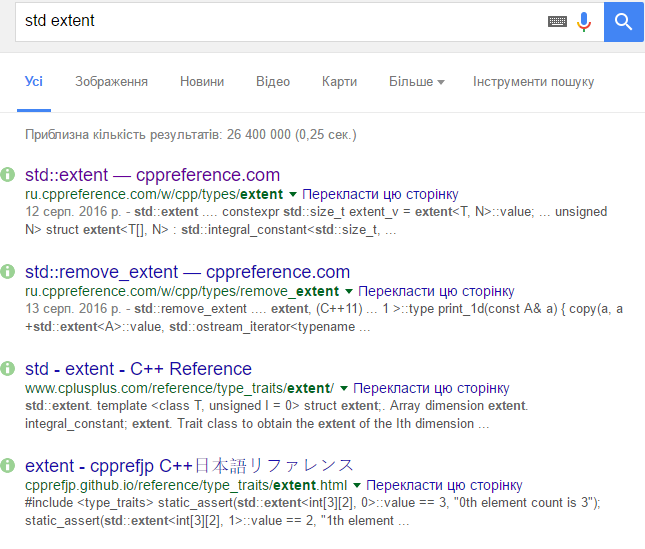Switch to the Новини tab
The height and width of the screenshot is (549, 645).
coord(202,82)
